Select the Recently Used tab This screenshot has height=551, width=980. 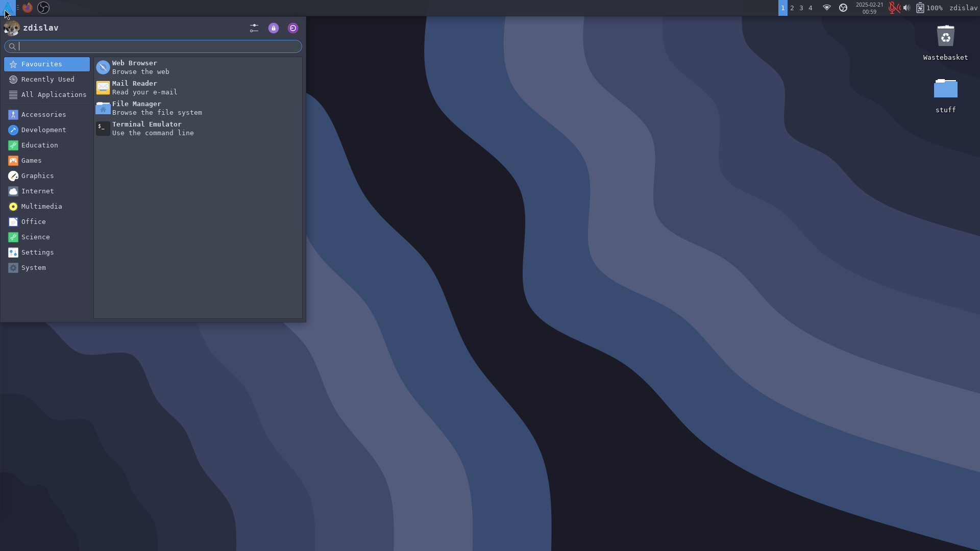(x=47, y=80)
